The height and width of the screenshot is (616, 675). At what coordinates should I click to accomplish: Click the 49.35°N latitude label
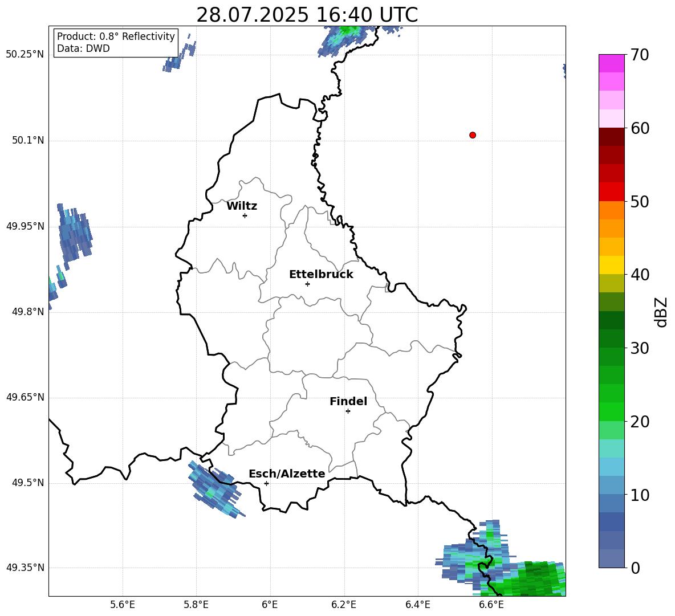(25, 568)
